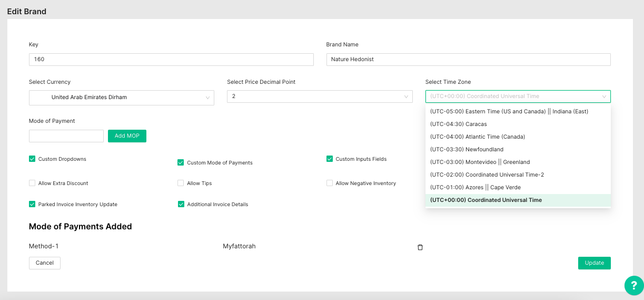Open the green help question mark button
The height and width of the screenshot is (300, 644).
tap(633, 285)
